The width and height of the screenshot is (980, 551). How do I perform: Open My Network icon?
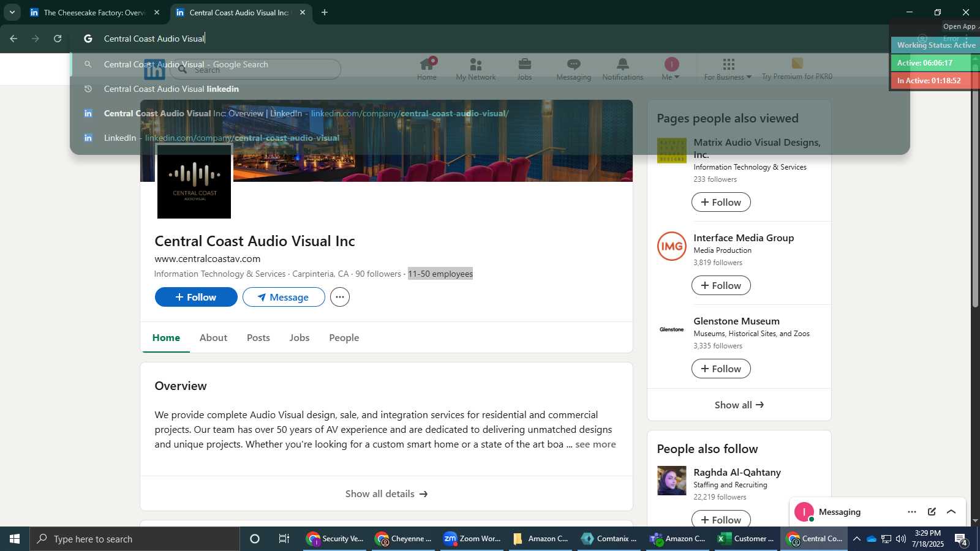click(476, 69)
